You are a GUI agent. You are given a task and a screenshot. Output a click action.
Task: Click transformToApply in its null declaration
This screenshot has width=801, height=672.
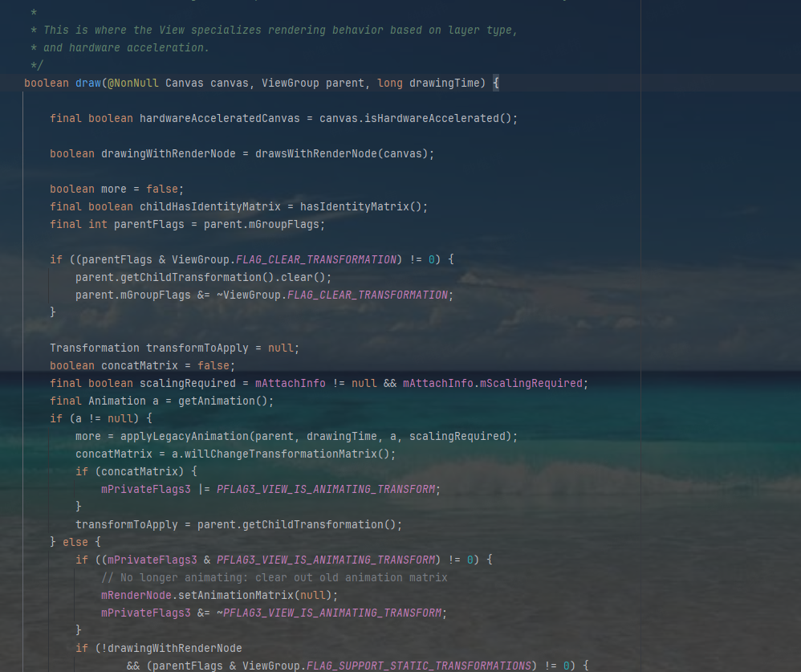(x=197, y=348)
